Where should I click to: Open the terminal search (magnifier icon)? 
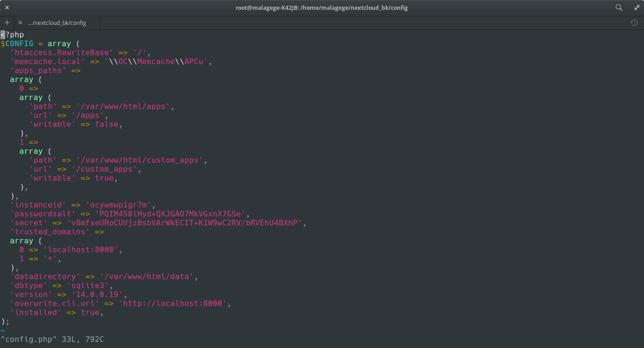coord(619,8)
